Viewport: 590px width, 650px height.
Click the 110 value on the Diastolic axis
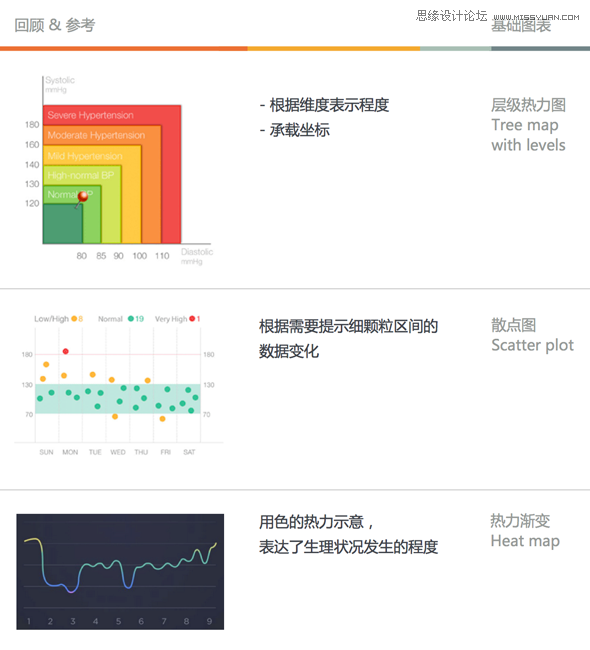pos(162,256)
